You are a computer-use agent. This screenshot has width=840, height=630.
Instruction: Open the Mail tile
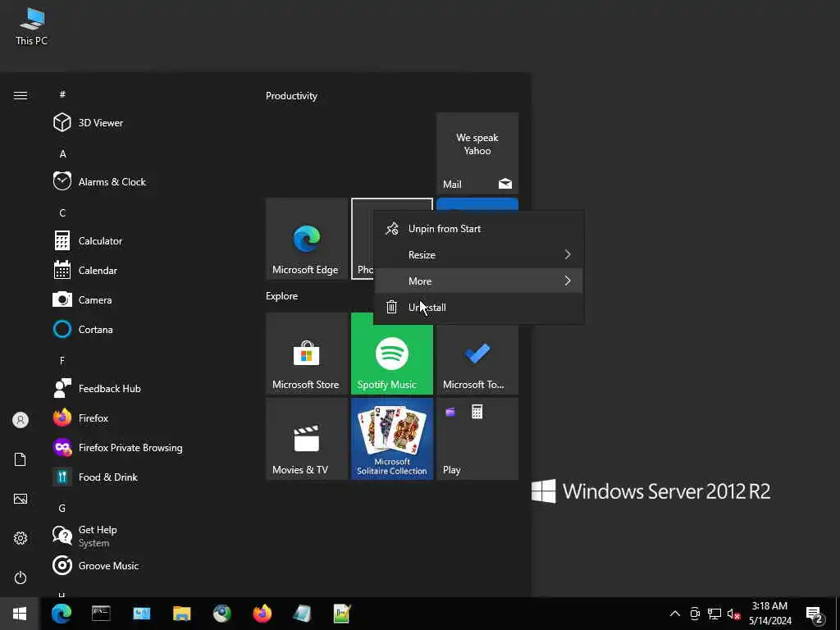pyautogui.click(x=477, y=153)
